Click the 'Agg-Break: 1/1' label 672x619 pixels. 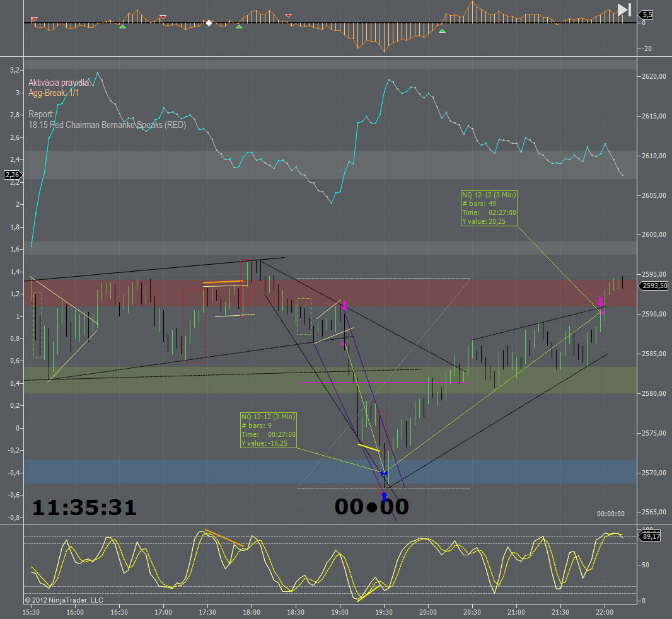click(54, 93)
